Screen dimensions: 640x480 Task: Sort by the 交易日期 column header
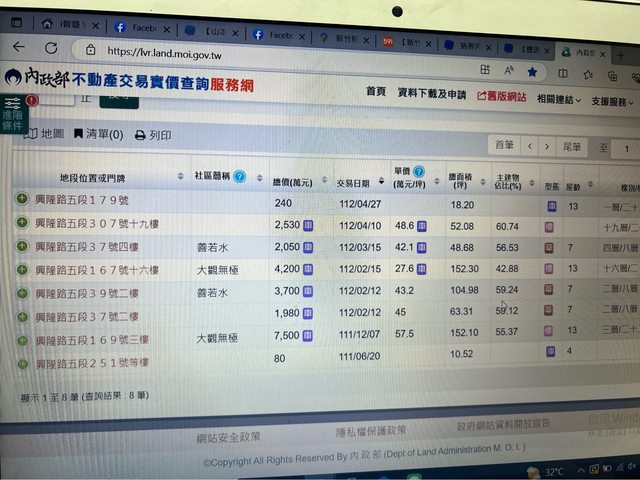[x=352, y=183]
